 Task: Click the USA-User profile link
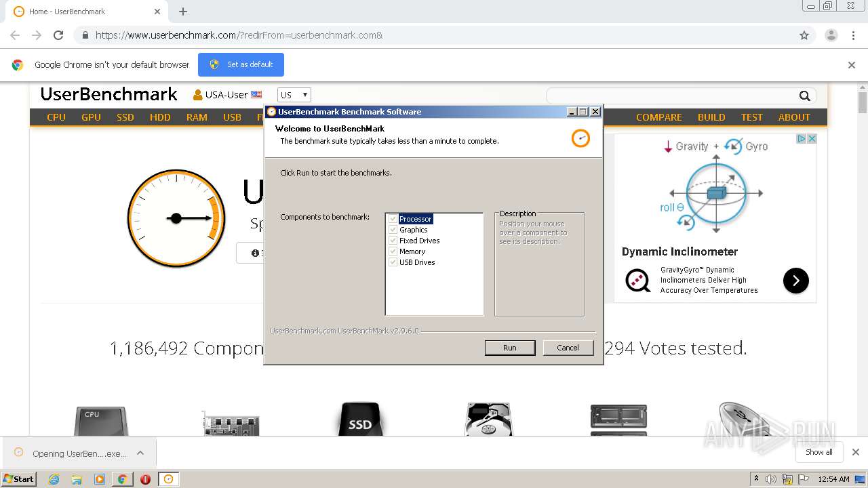click(x=227, y=95)
